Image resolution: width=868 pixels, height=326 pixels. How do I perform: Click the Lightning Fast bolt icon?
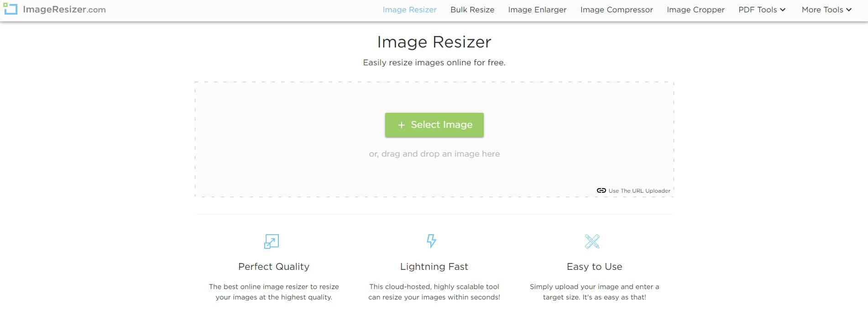[431, 241]
